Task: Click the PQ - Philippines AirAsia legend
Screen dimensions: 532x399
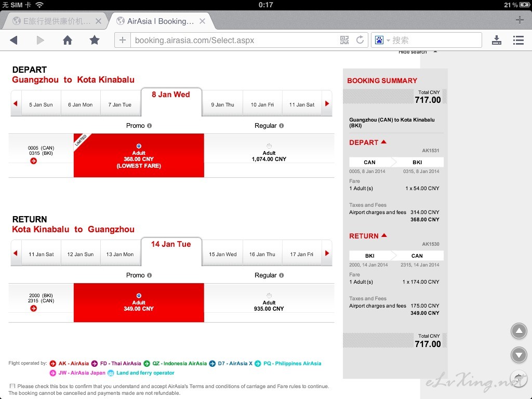Action: click(288, 364)
